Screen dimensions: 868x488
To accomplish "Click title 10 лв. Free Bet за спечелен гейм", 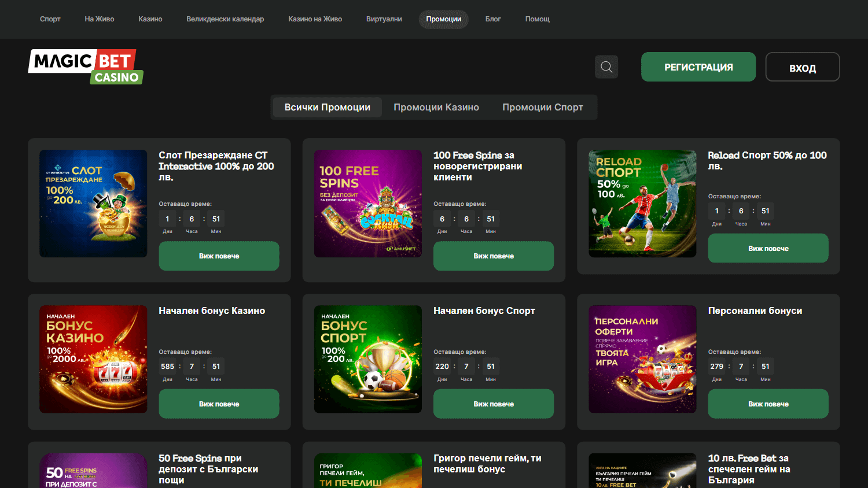I will [749, 469].
